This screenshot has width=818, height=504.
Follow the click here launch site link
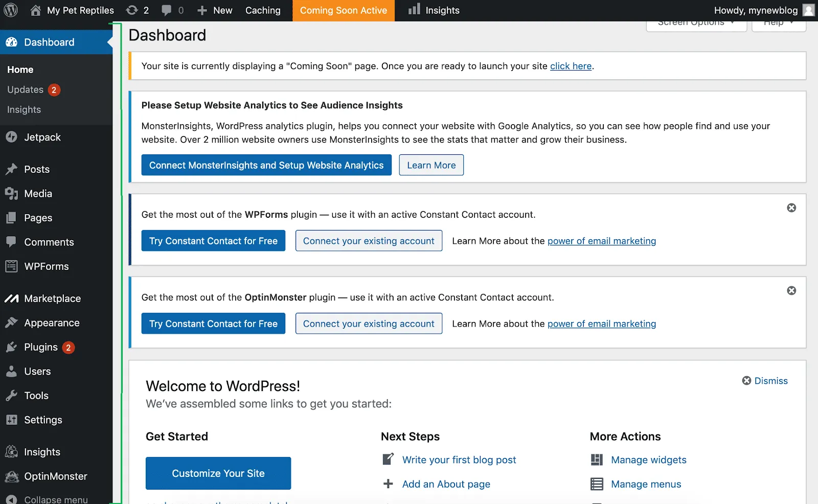coord(571,66)
